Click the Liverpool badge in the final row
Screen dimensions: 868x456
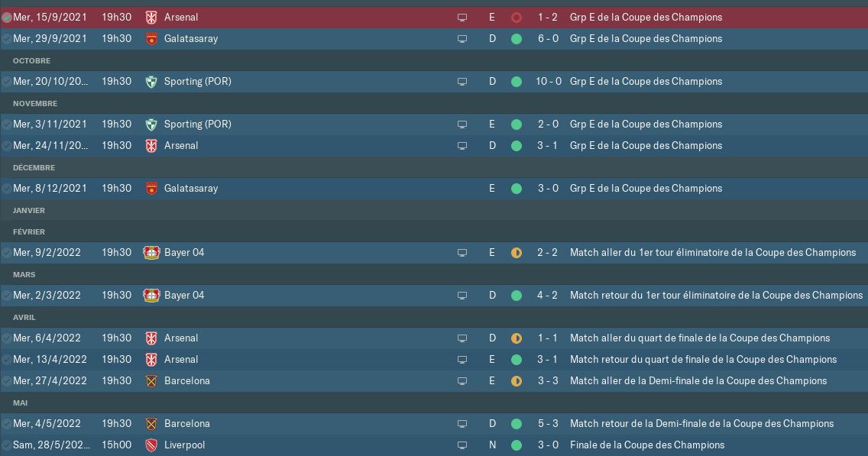click(151, 445)
